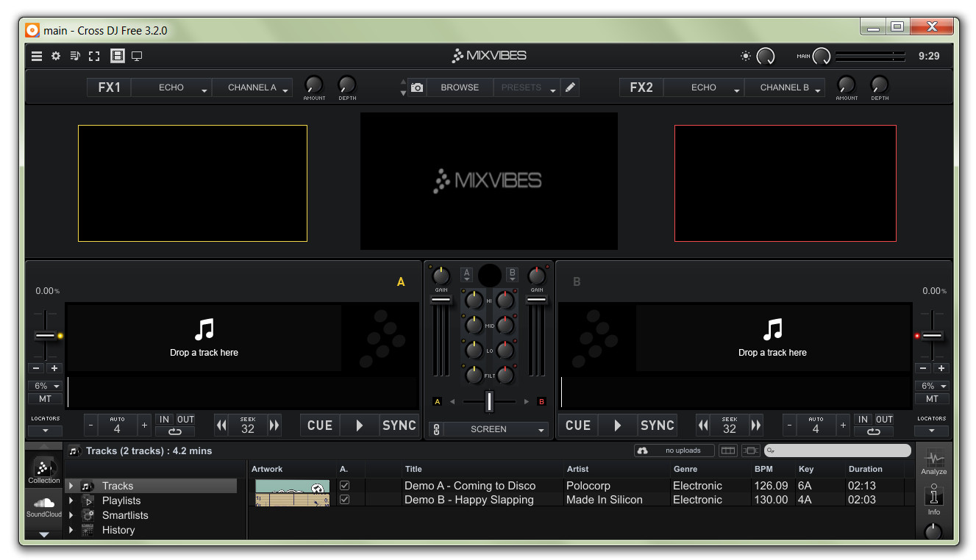Click the brightness sun icon
This screenshot has width=976, height=560.
pos(746,56)
